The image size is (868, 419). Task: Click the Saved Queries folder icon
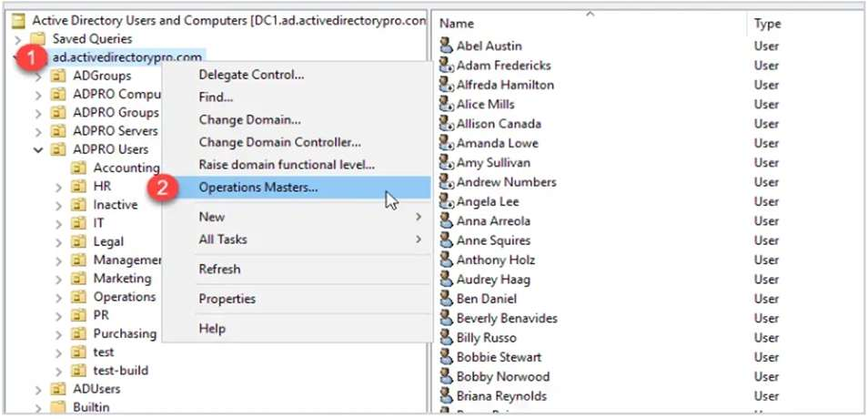point(37,39)
